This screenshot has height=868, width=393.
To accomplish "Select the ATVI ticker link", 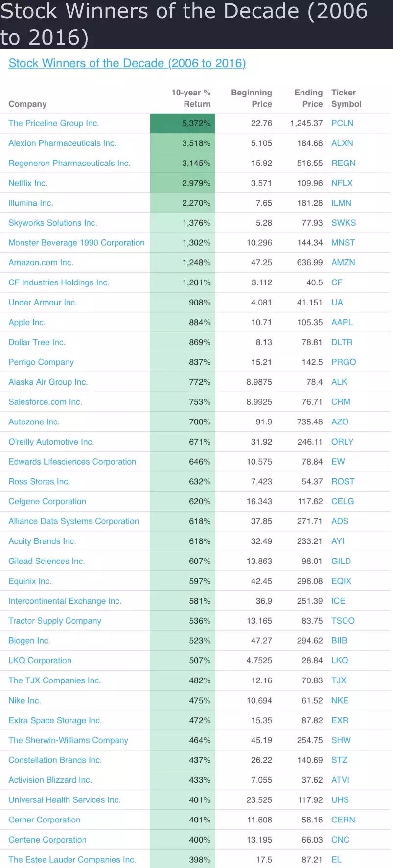I will (340, 780).
